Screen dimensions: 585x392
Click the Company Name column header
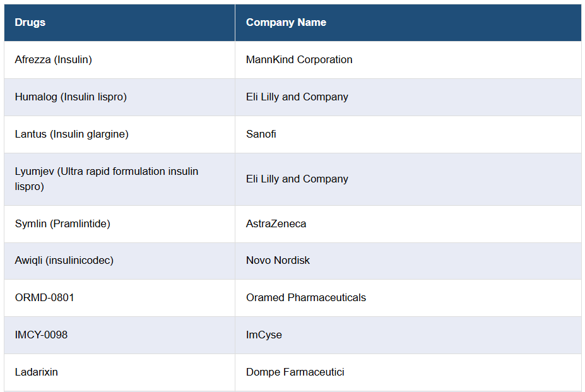pyautogui.click(x=286, y=23)
